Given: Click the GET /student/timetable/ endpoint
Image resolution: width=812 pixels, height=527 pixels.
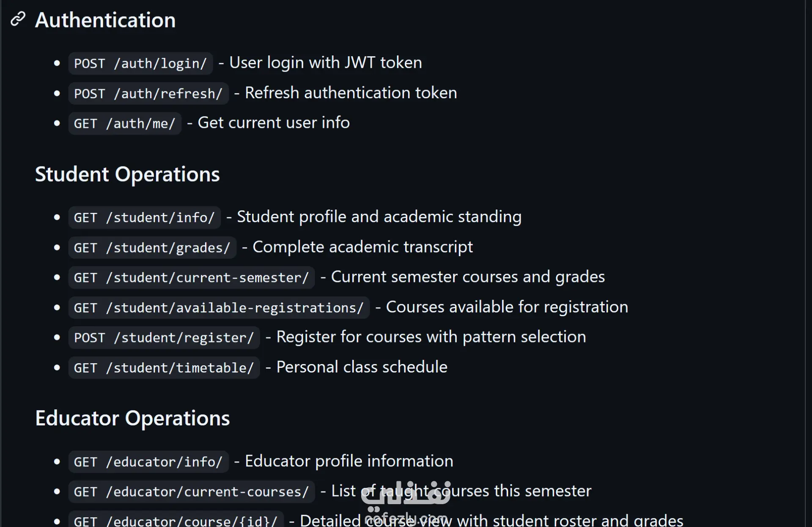Looking at the screenshot, I should 164,368.
